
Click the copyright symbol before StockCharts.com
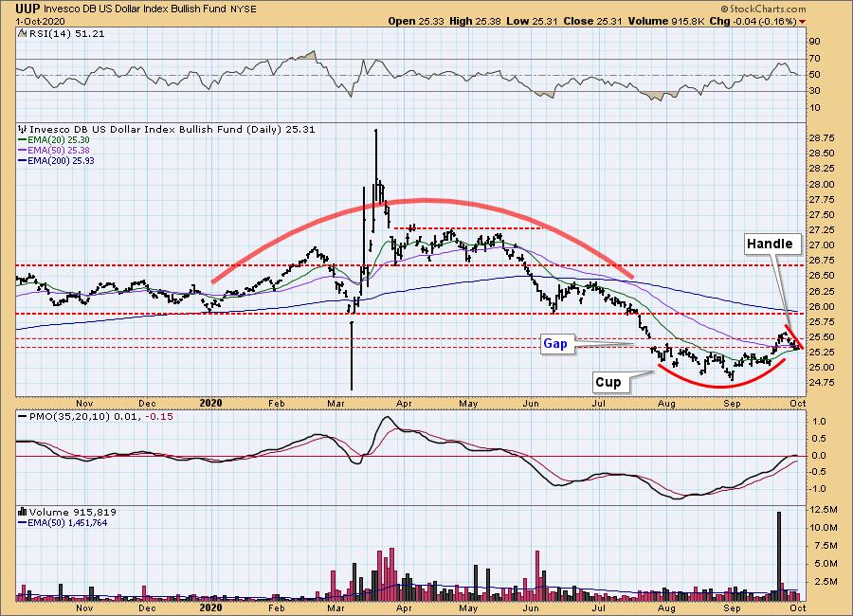[725, 9]
